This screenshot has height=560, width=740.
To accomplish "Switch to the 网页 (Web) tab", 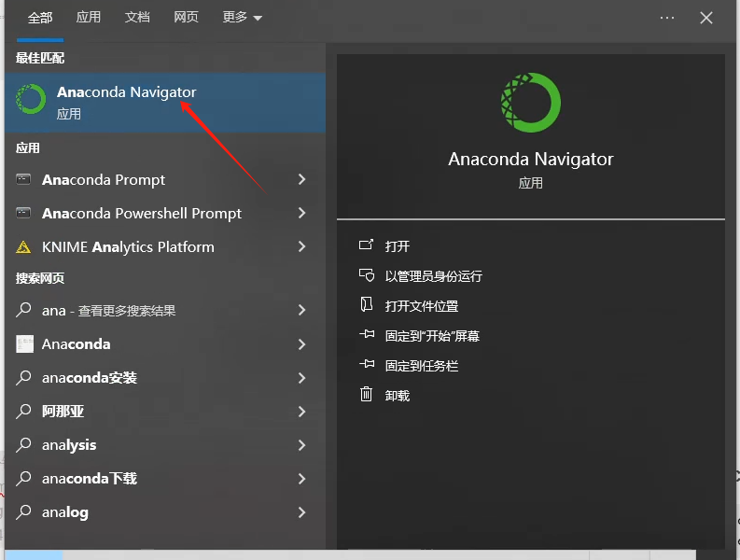I will tap(186, 18).
